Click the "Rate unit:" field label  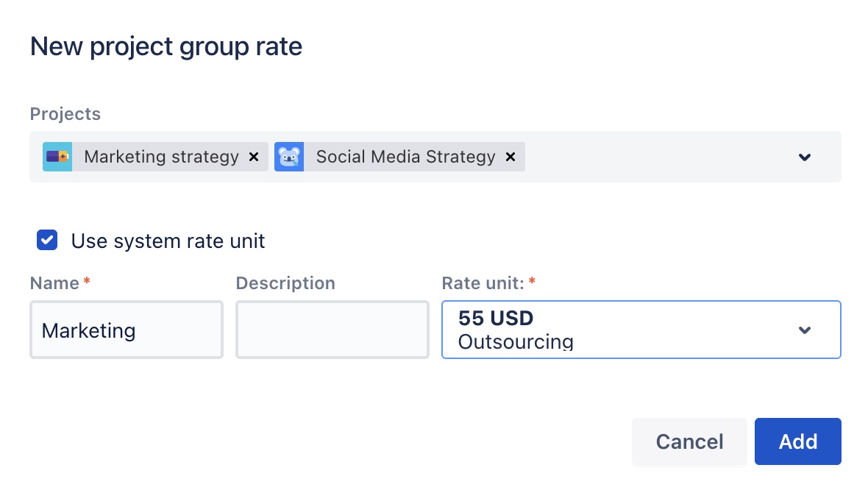483,283
